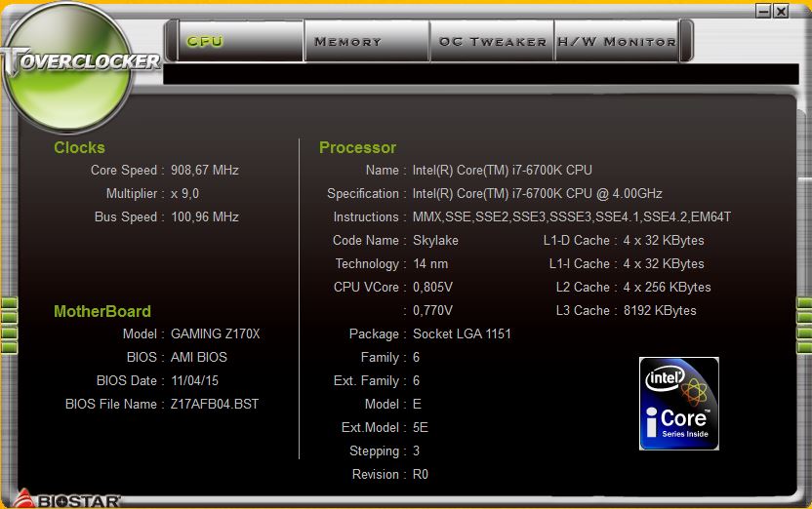Open the OC Tweaker tab
This screenshot has width=812, height=509.
coord(492,41)
